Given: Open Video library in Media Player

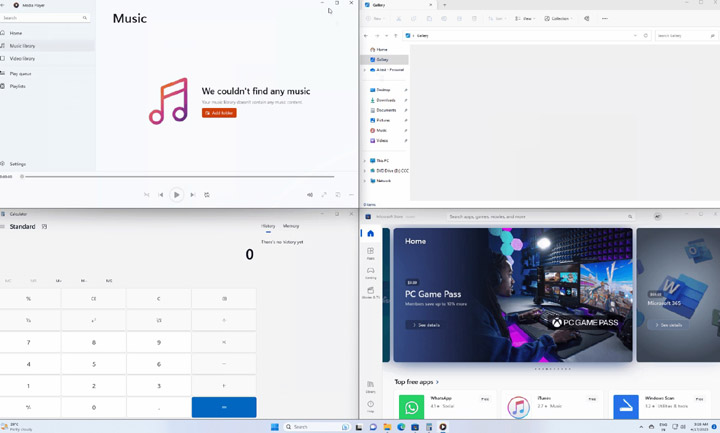Looking at the screenshot, I should tap(22, 59).
